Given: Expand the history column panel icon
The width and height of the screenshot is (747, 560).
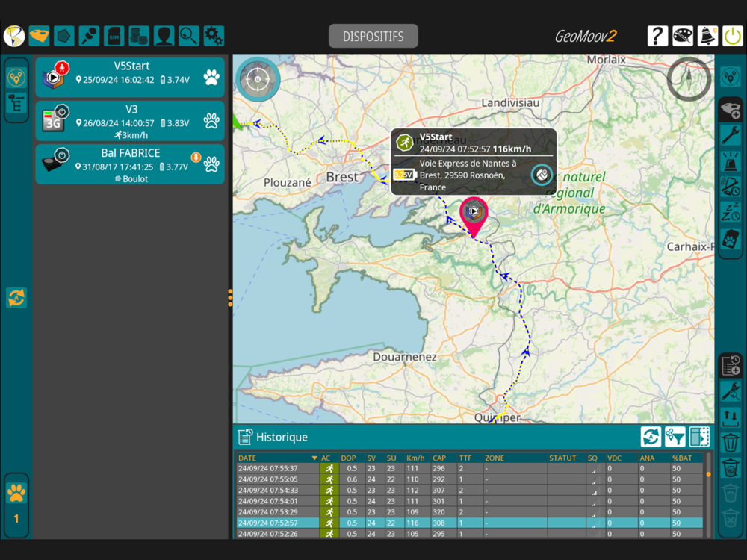Looking at the screenshot, I should [x=699, y=437].
